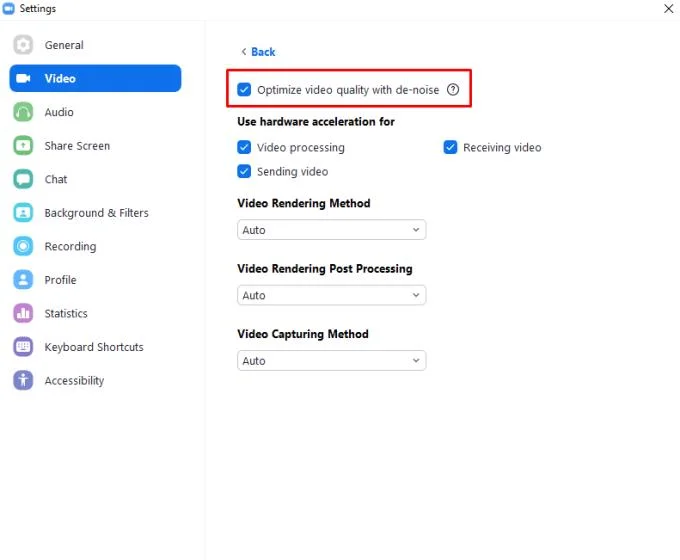Disable Receiving video hardware acceleration
This screenshot has height=560, width=680.
tap(450, 147)
